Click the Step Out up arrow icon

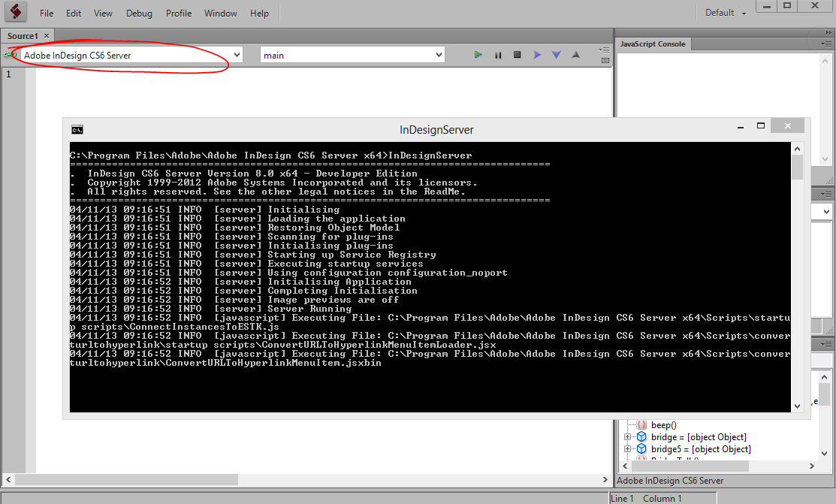click(576, 54)
